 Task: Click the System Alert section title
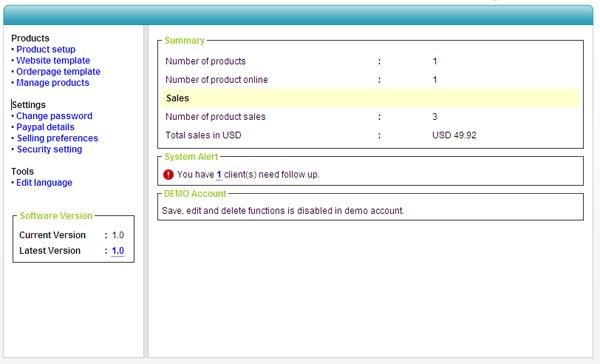point(191,157)
